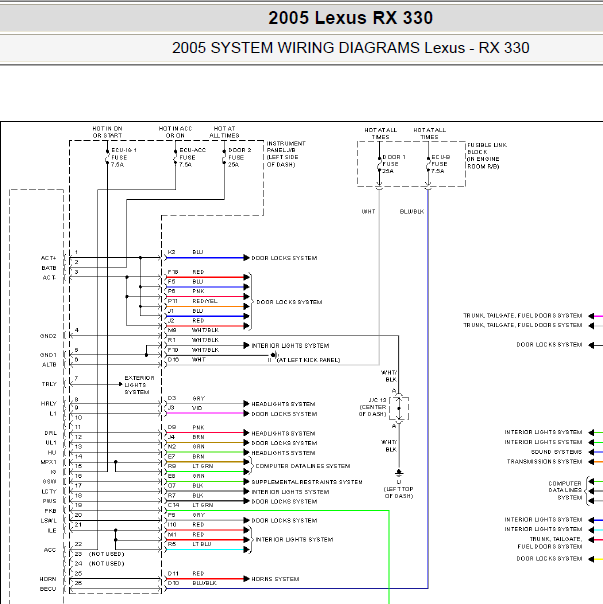This screenshot has height=604, width=603.
Task: Click the "HORNS SYSTEM" label
Action: pyautogui.click(x=275, y=579)
